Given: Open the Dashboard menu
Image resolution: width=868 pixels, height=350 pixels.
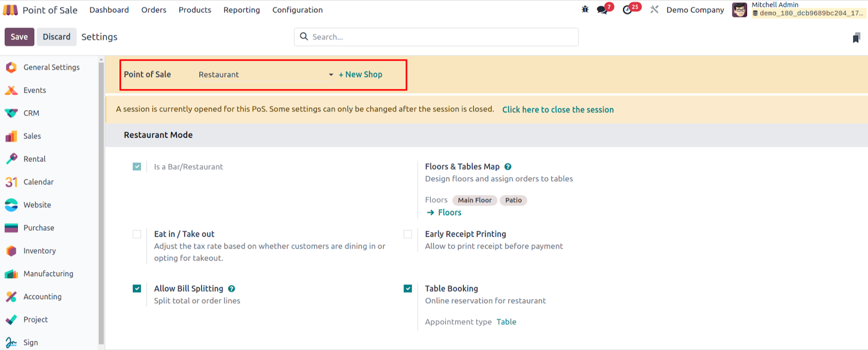Looking at the screenshot, I should click(109, 10).
